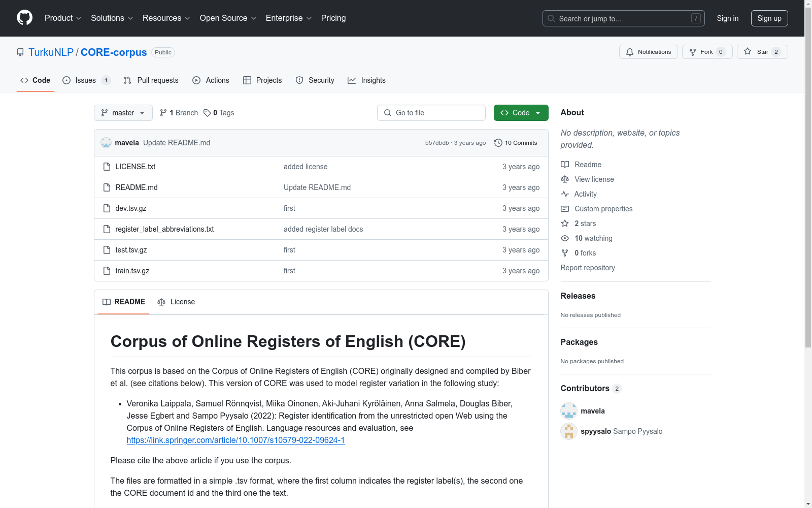
Task: Open the 'Update README.md' header commit message
Action: coord(177,143)
